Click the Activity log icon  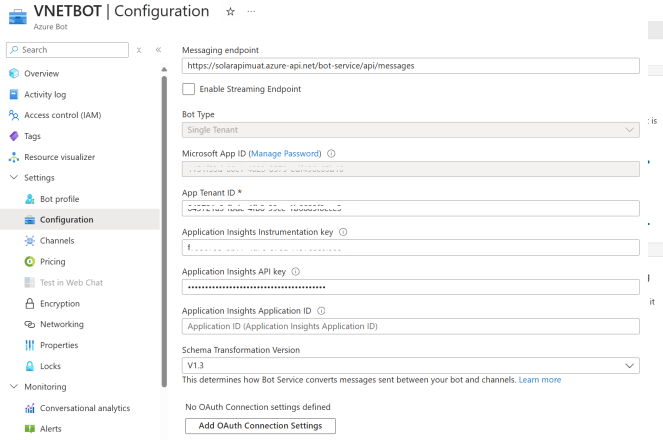point(14,94)
